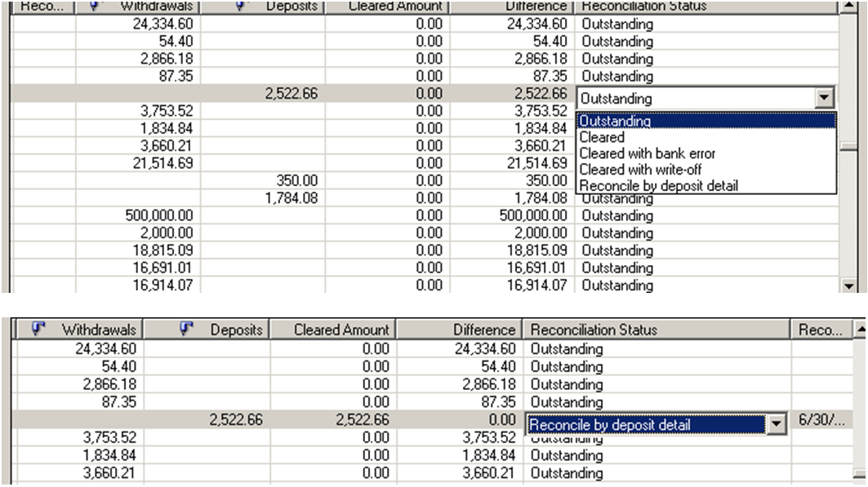Select the 500,000.00 Difference cell
Image resolution: width=868 pixels, height=487 pixels.
tap(513, 215)
